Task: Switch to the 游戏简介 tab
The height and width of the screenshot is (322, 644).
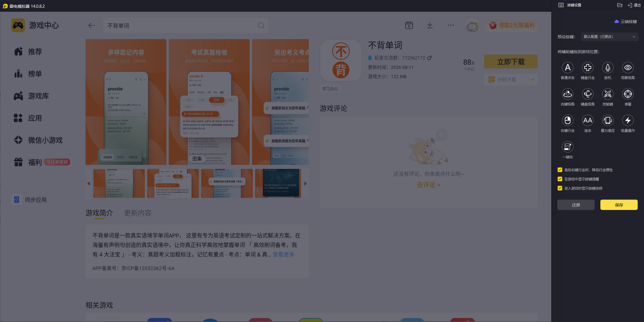Action: click(99, 213)
